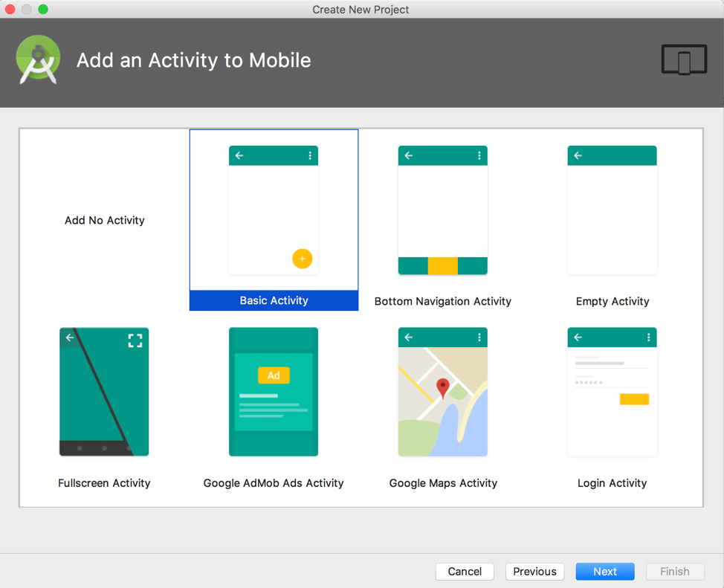Click the Android Studio logo icon
Viewport: 724px width, 588px height.
(38, 59)
